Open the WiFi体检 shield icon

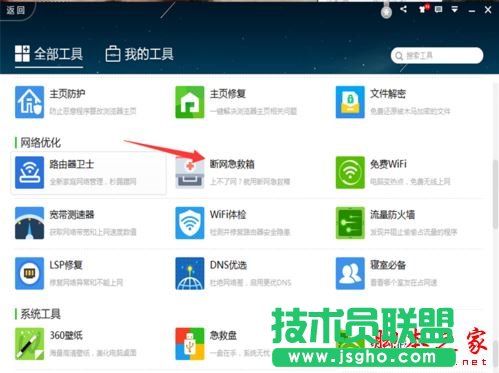coord(190,223)
